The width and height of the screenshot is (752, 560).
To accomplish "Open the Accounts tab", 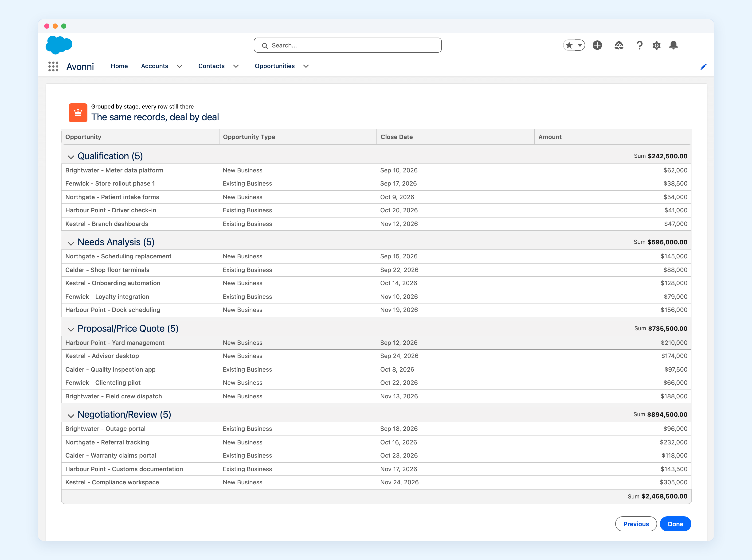I will (155, 66).
